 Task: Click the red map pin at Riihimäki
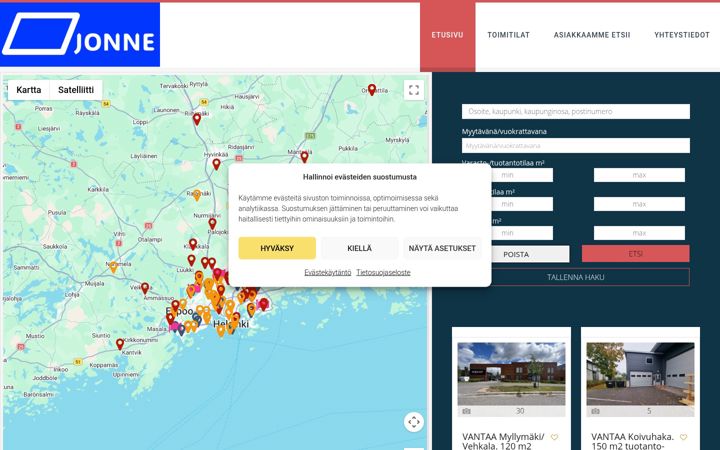coord(197,119)
